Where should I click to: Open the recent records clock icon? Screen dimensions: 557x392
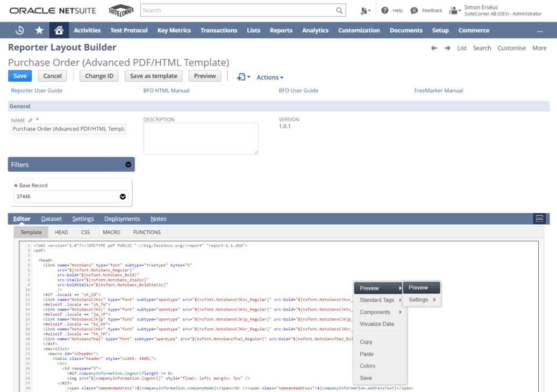[20, 30]
